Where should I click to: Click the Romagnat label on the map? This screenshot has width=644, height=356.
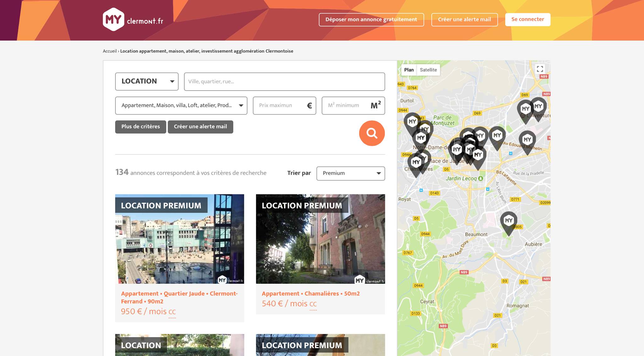coord(518,306)
